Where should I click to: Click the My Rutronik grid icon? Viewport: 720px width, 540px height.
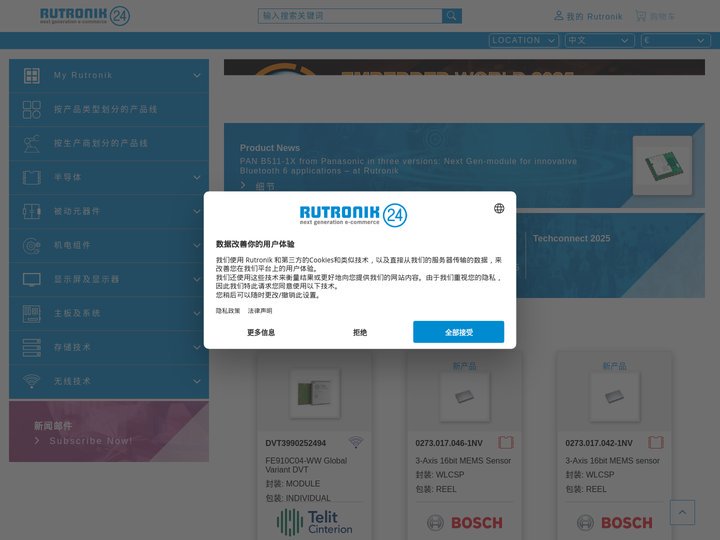coord(32,75)
